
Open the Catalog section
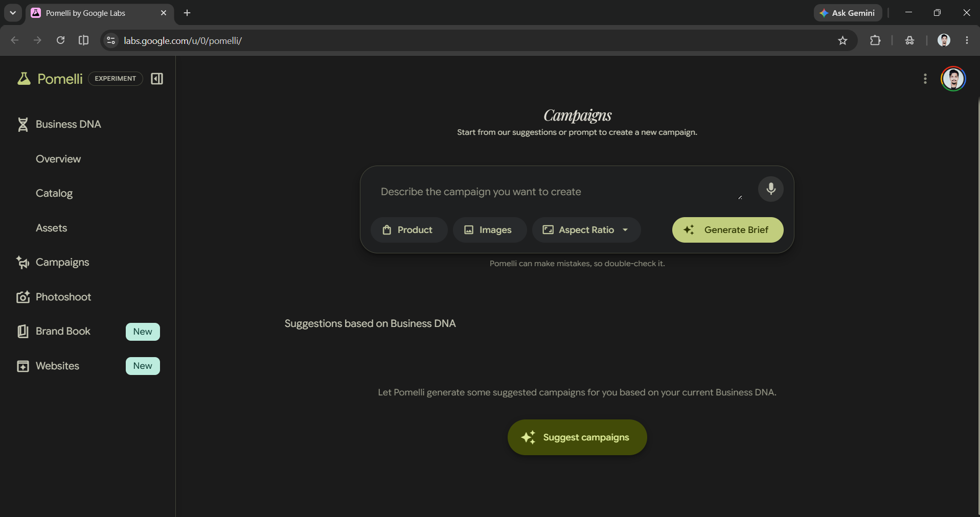[54, 193]
